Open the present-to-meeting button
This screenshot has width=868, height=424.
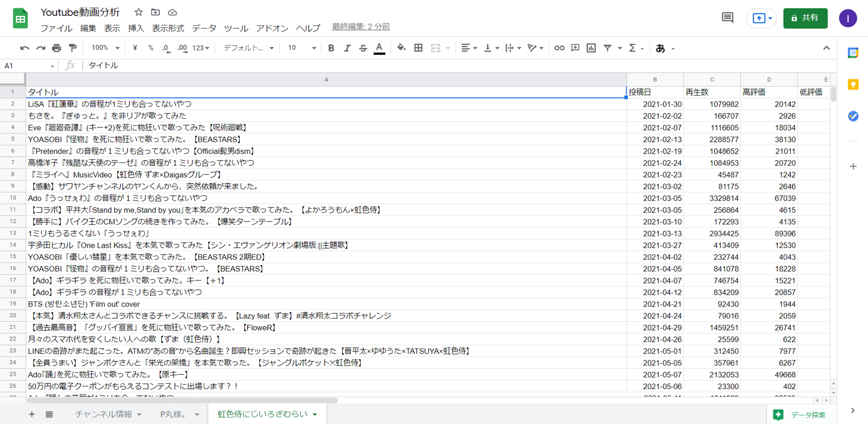[x=761, y=18]
